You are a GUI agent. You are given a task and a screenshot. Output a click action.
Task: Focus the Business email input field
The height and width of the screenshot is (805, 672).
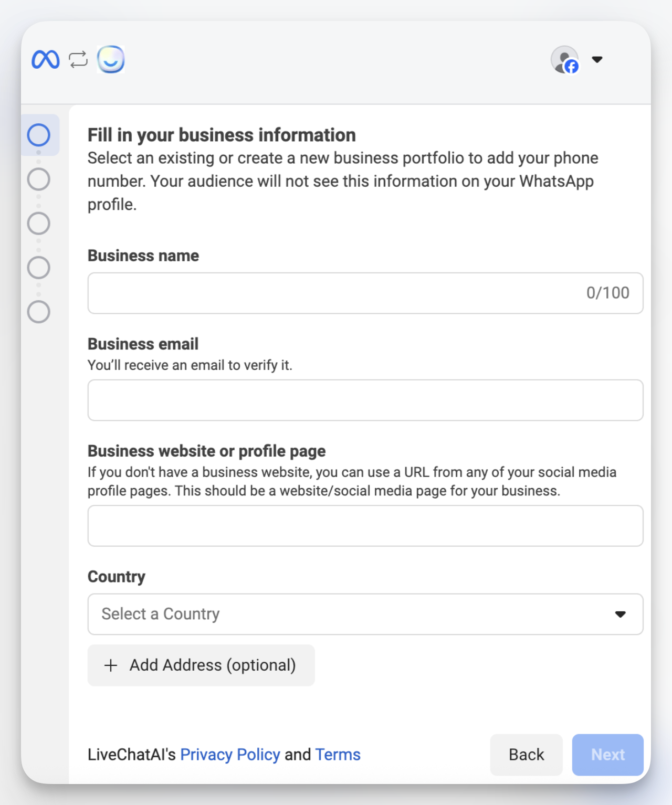point(365,400)
